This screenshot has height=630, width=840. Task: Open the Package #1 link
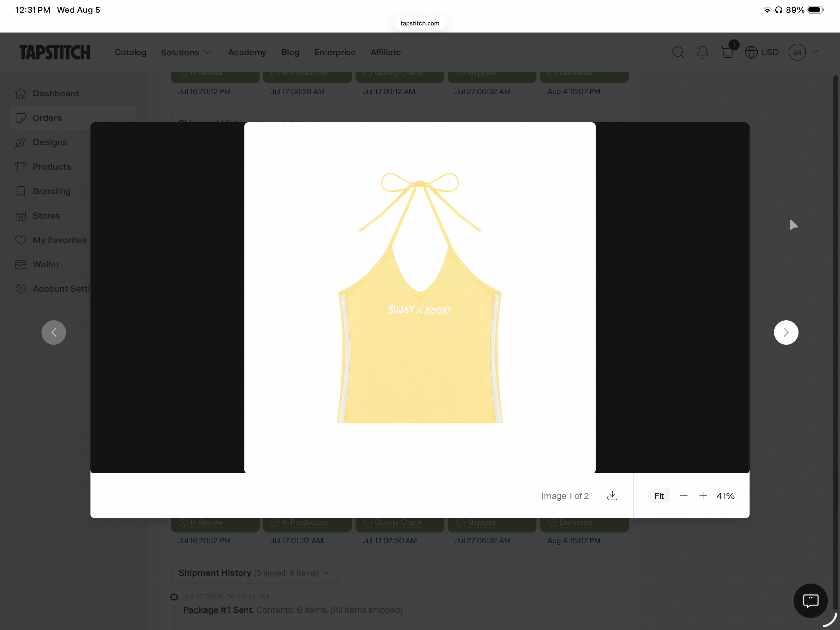click(207, 610)
